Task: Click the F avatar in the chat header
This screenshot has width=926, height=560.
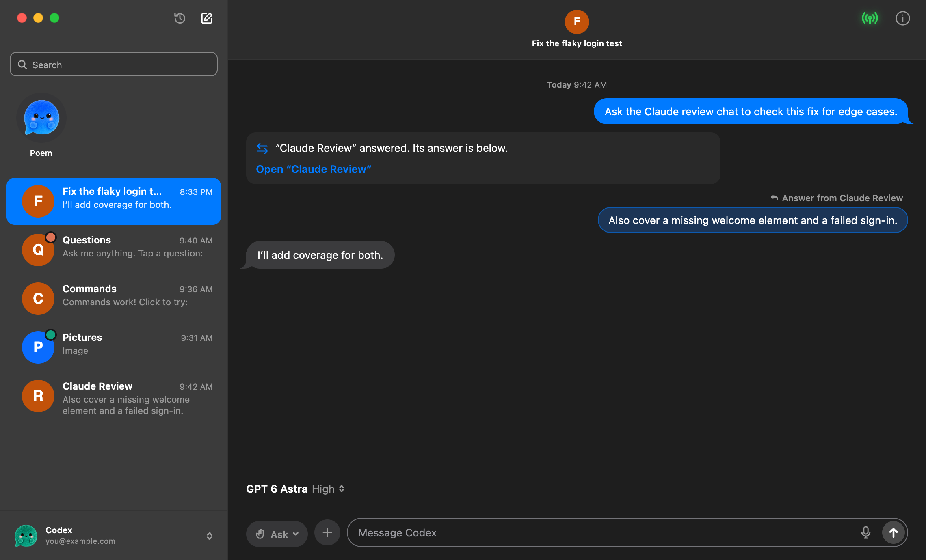Action: click(x=577, y=22)
